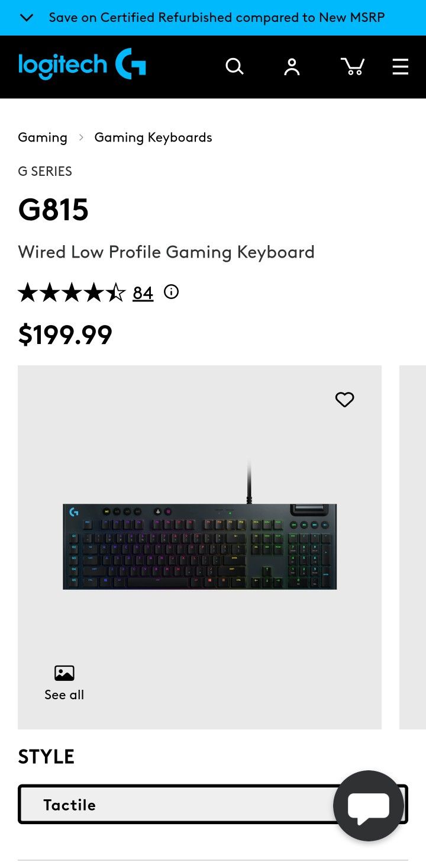The width and height of the screenshot is (426, 868).
Task: Show the next product image at right edge
Action: (413, 547)
